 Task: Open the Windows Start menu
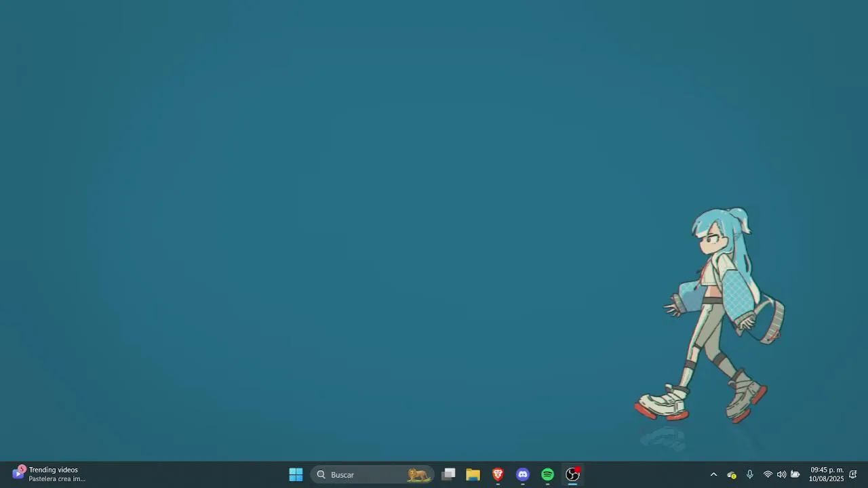(296, 474)
